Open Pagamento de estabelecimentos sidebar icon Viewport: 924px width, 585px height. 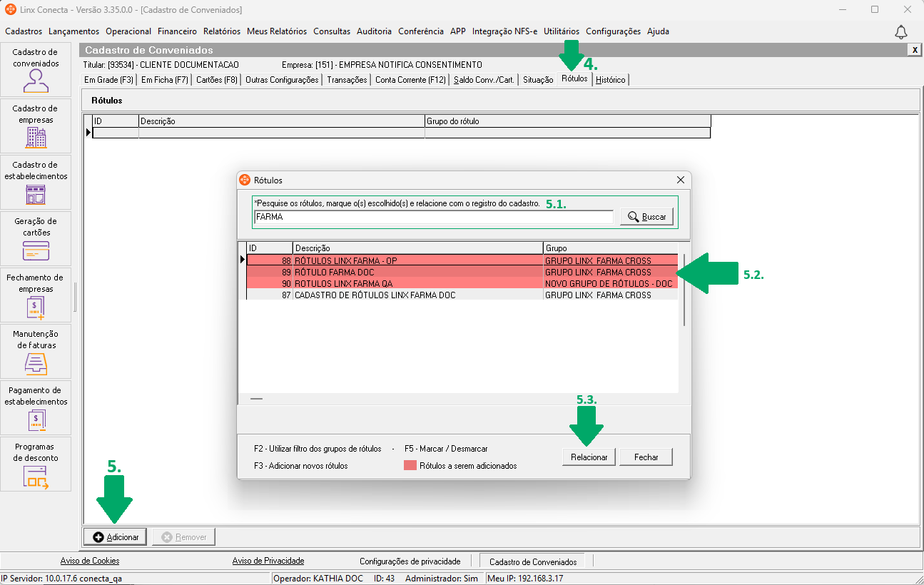pos(36,407)
